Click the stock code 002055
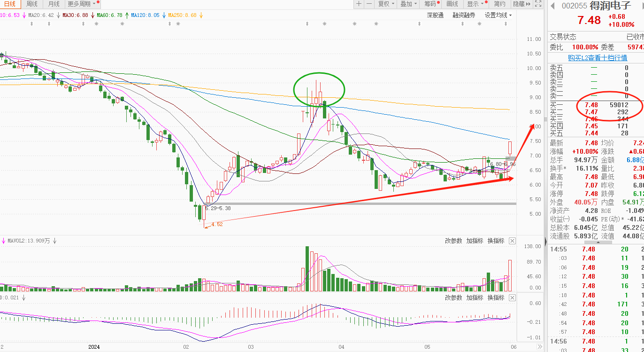Screen dimensions: 644x352 click(575, 6)
